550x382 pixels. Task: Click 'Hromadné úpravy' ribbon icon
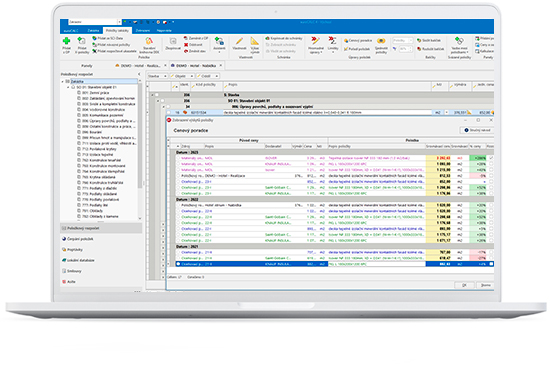coord(315,45)
